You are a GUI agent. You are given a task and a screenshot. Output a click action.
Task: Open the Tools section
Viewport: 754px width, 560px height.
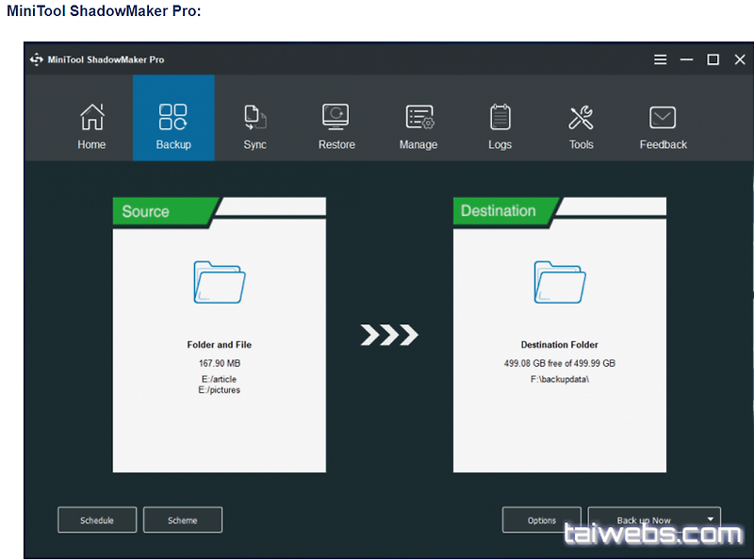tap(582, 123)
